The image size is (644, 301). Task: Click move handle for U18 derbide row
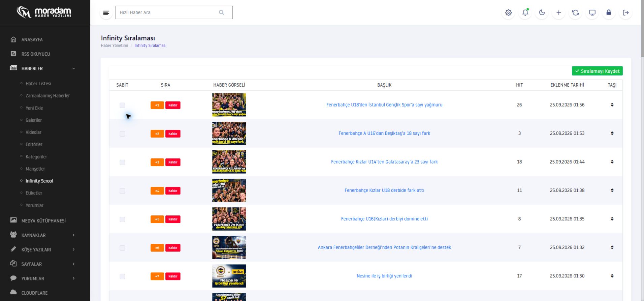(612, 190)
